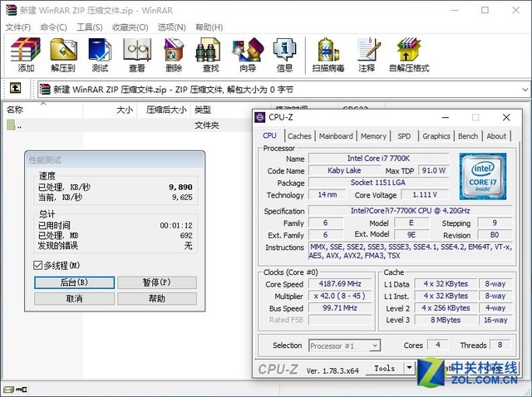Open the File (文件) menu

[18, 27]
